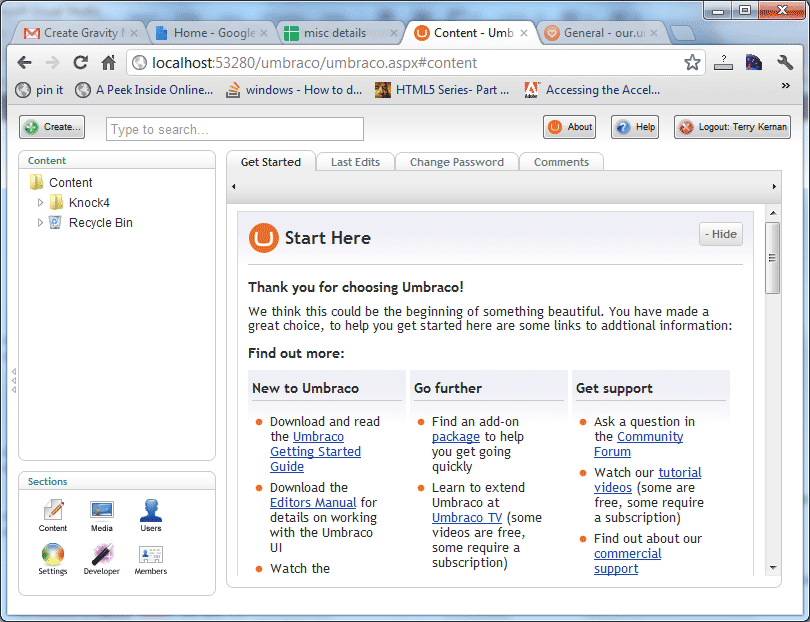Open the Umbraco TV link
This screenshot has height=622, width=810.
tap(467, 517)
